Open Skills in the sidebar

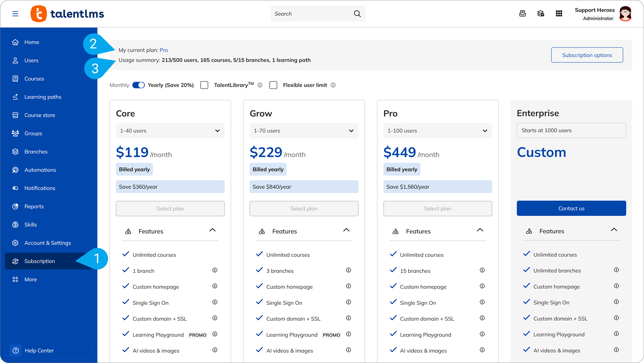tap(49, 225)
